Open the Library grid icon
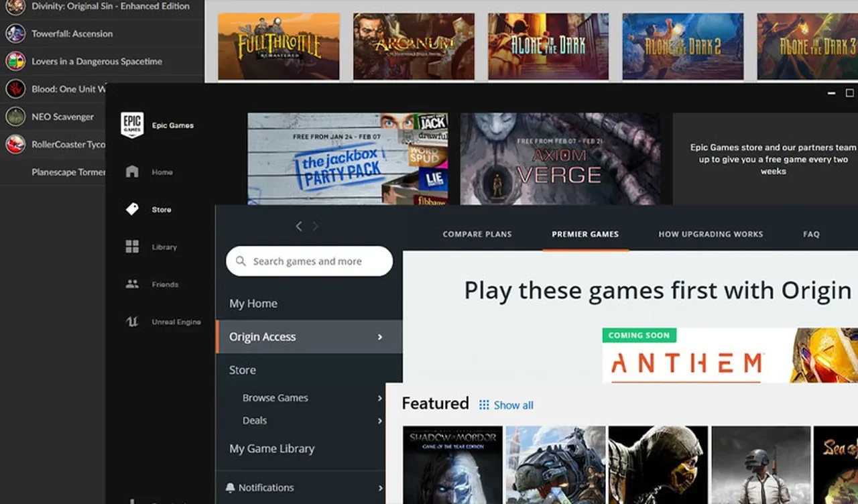This screenshot has height=504, width=858. (132, 247)
